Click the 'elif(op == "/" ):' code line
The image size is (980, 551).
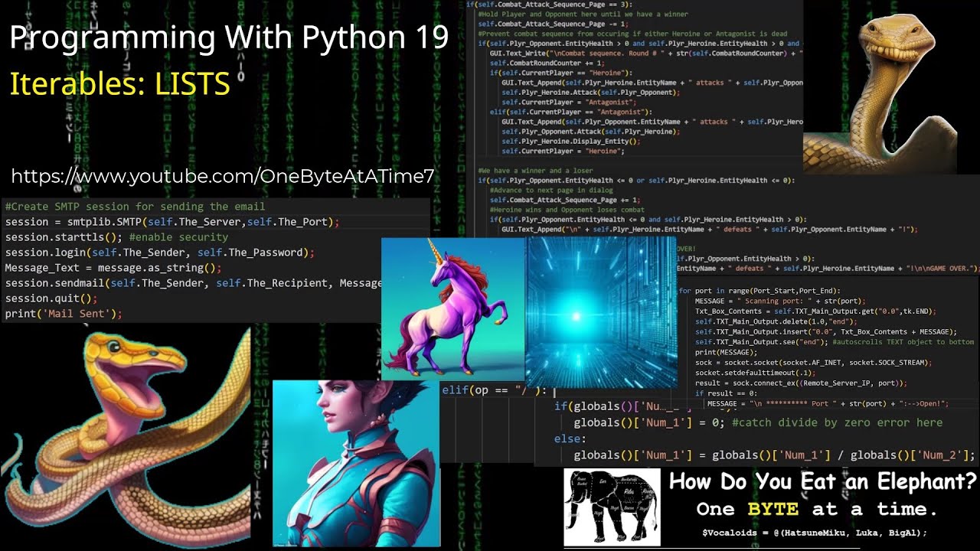click(495, 390)
